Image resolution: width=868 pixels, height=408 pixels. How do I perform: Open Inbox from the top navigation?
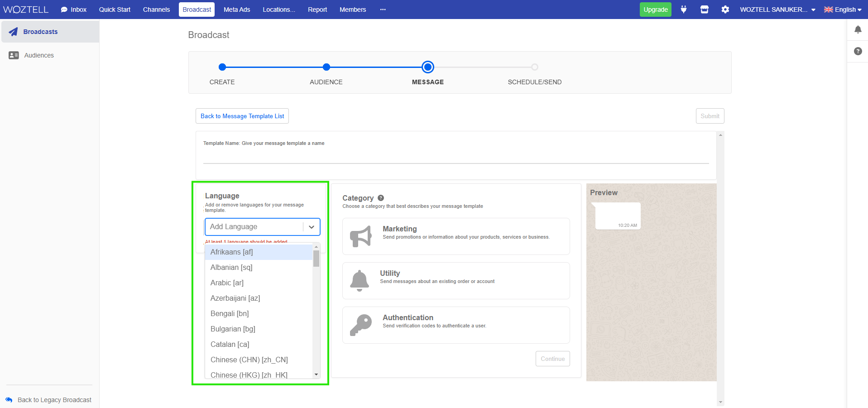(x=74, y=10)
